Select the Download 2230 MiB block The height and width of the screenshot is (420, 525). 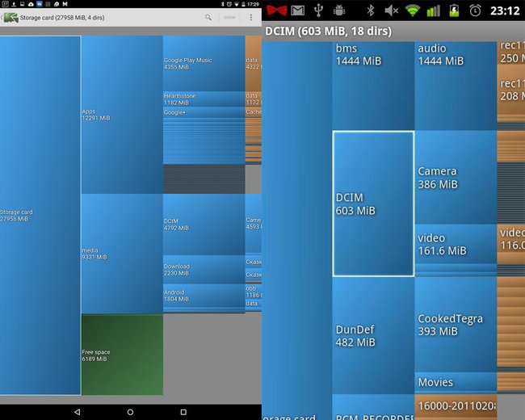204,270
